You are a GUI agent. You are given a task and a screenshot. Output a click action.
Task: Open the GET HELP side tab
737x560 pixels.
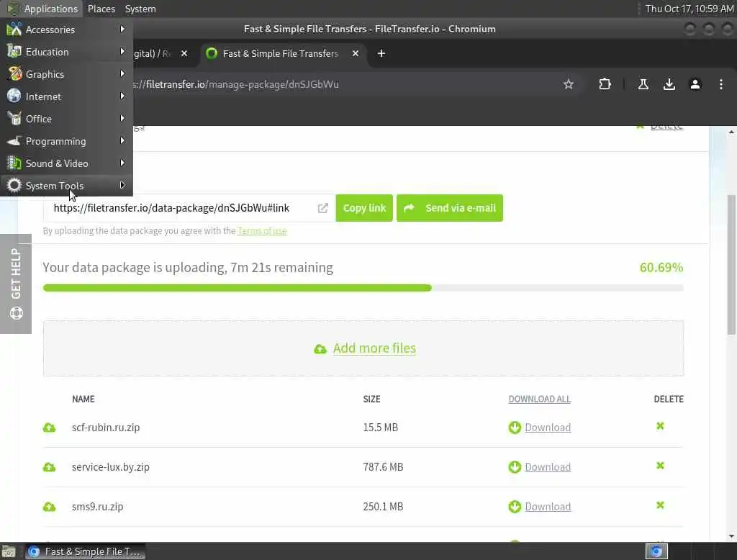point(16,284)
